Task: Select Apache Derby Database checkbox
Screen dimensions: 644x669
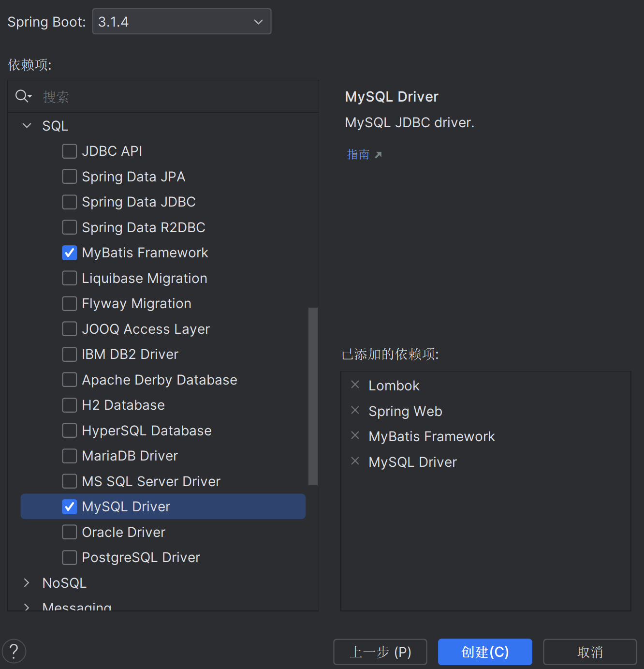Action: (70, 380)
